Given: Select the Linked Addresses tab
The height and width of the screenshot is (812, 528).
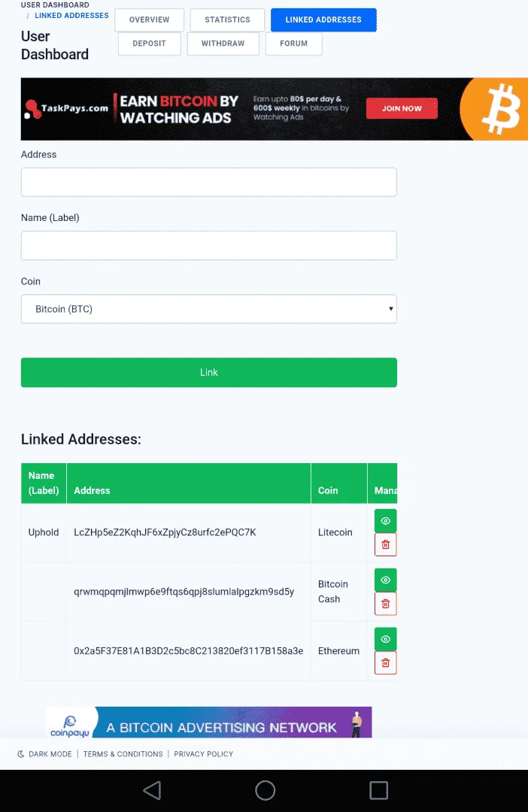Looking at the screenshot, I should 323,20.
